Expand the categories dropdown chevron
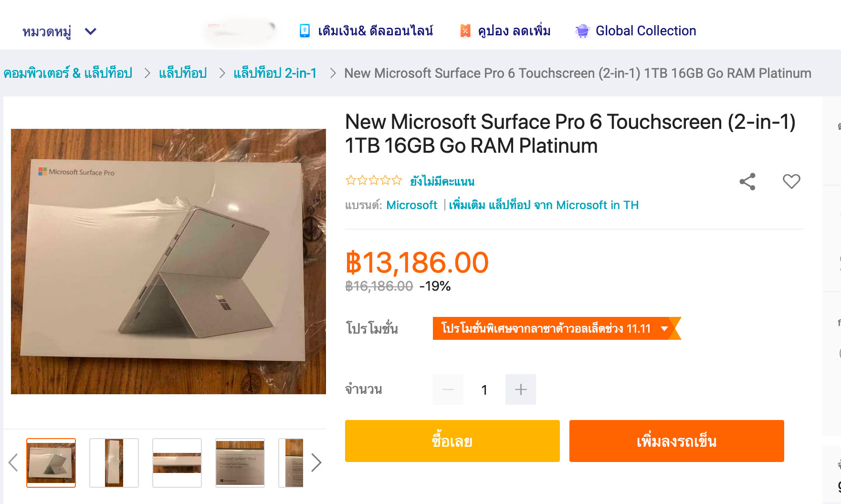Image resolution: width=841 pixels, height=504 pixels. click(91, 31)
